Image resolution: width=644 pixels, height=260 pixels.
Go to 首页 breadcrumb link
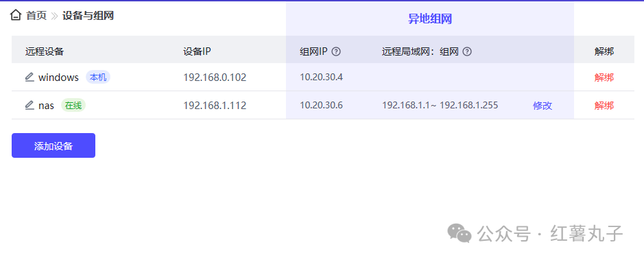(x=36, y=16)
